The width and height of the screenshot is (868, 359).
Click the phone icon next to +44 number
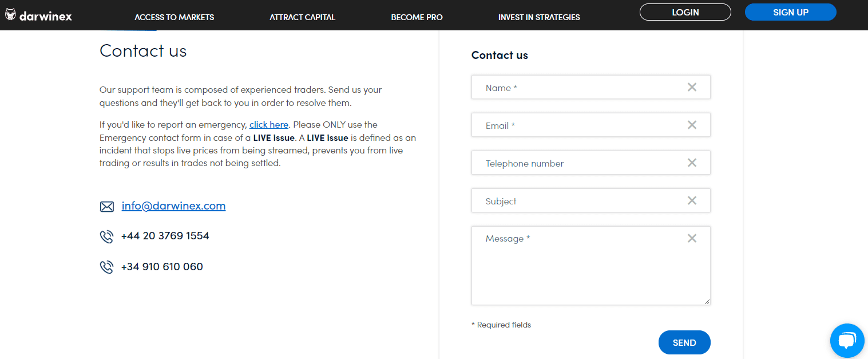(x=106, y=236)
